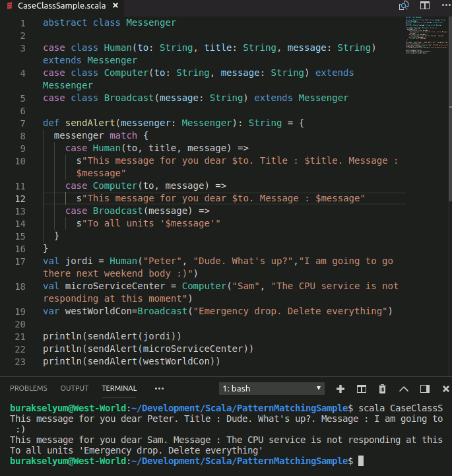Click the 'match' keyword on line 8
Screen dimensions: 452x476
pos(123,135)
